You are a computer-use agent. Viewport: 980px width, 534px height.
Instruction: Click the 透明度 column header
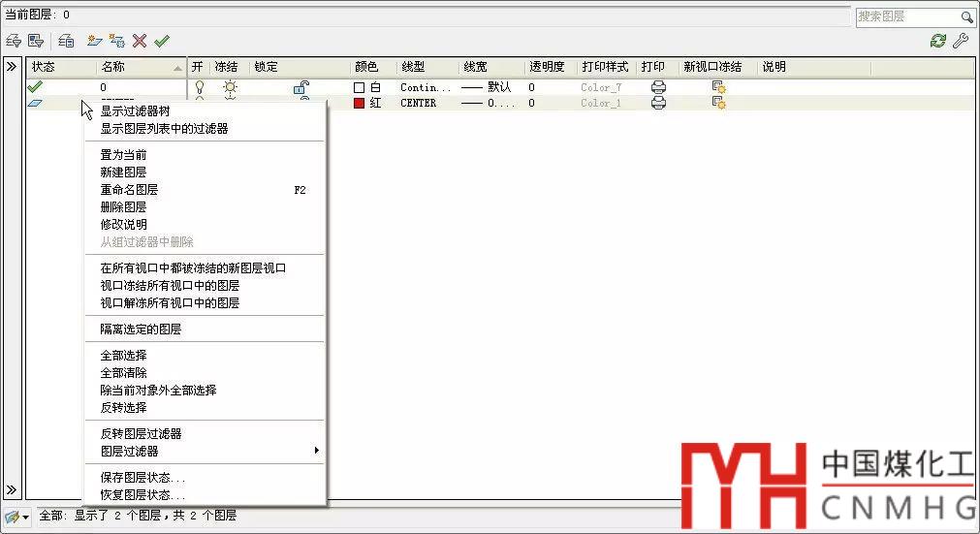pyautogui.click(x=551, y=67)
